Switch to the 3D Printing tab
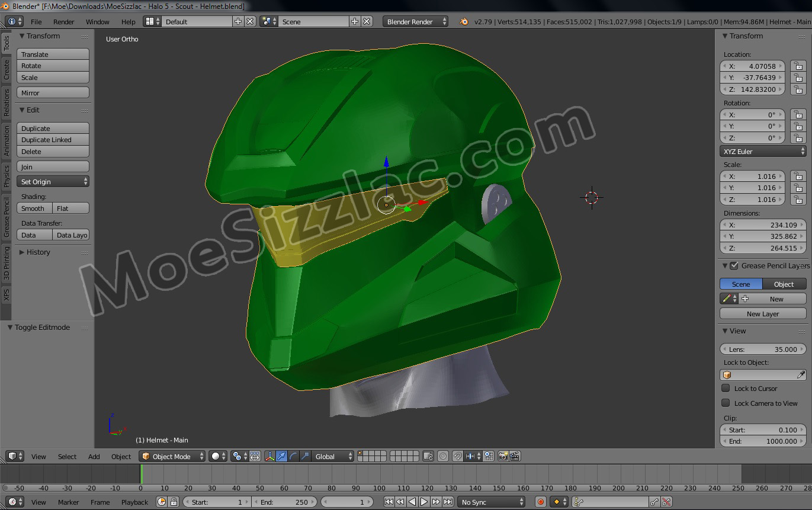812x510 pixels. click(7, 262)
